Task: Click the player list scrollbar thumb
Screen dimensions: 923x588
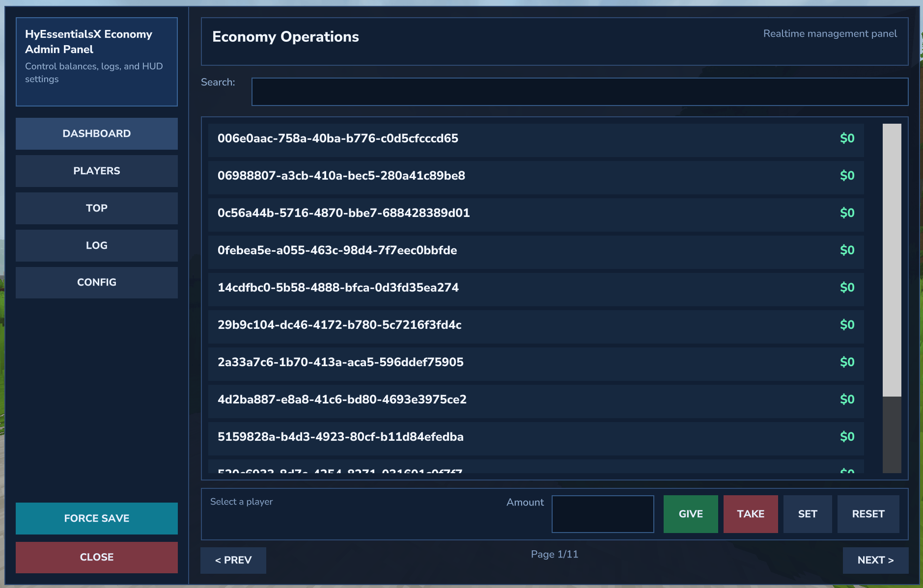Action: (x=892, y=260)
